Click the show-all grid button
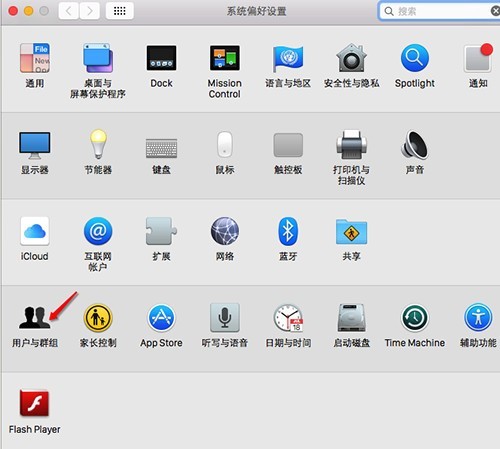 (120, 11)
